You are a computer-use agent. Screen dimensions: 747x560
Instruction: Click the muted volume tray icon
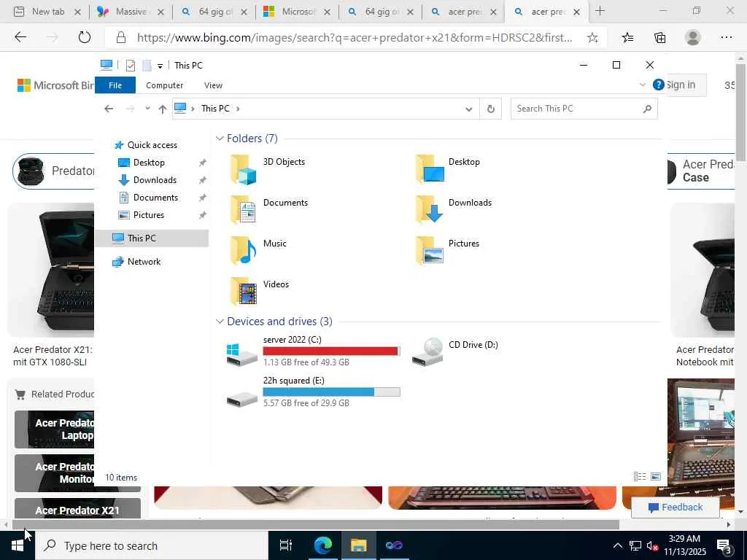[x=651, y=545]
